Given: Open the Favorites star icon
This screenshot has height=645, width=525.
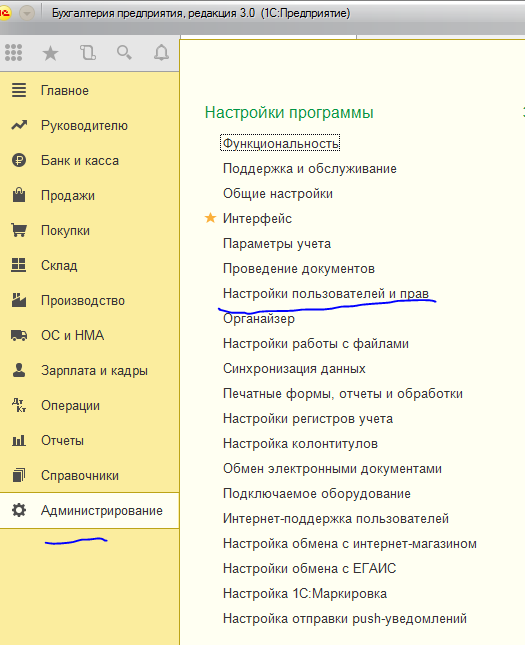Looking at the screenshot, I should coord(51,53).
